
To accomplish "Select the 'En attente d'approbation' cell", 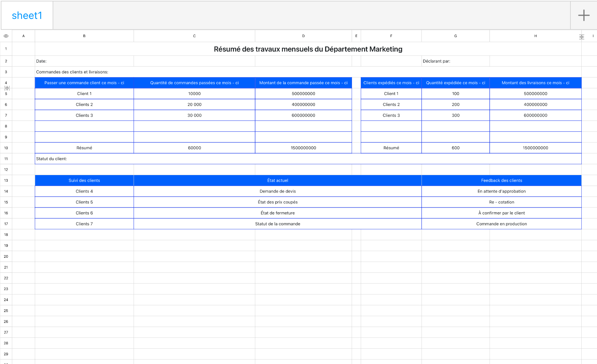I will pos(502,191).
